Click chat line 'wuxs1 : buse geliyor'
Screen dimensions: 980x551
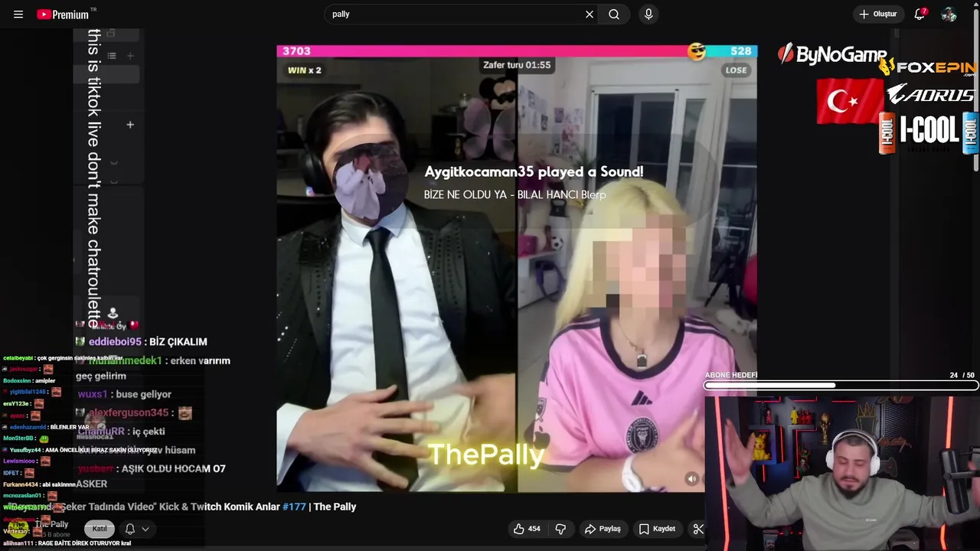click(124, 394)
